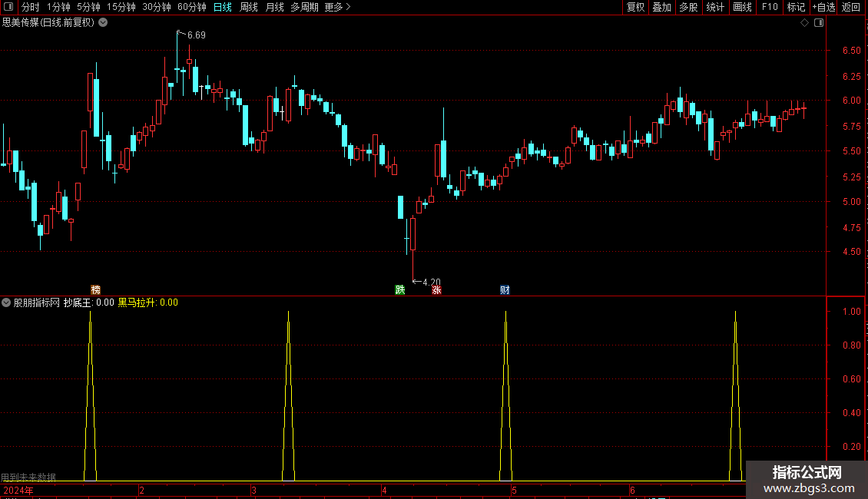Click the green 跌 marker icon
This screenshot has height=499, width=868.
[x=399, y=290]
